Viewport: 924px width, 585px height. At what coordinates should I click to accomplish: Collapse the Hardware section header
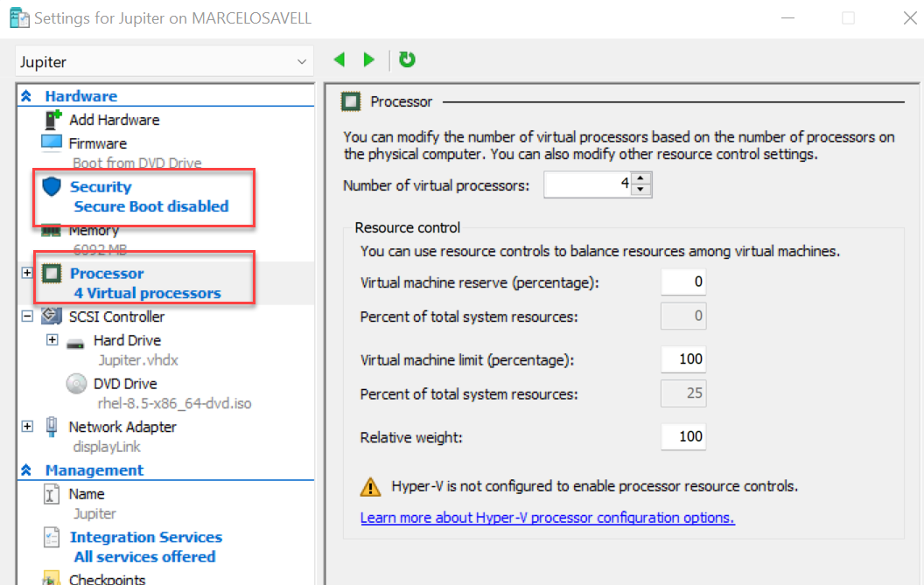tap(27, 97)
